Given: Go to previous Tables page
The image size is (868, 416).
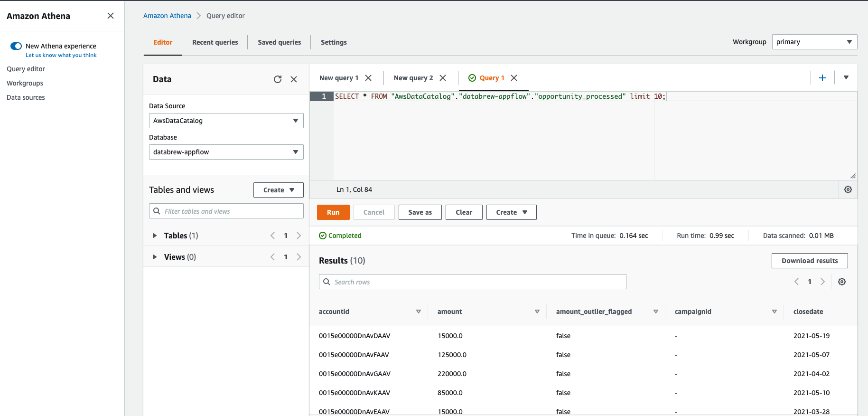Looking at the screenshot, I should coord(272,236).
